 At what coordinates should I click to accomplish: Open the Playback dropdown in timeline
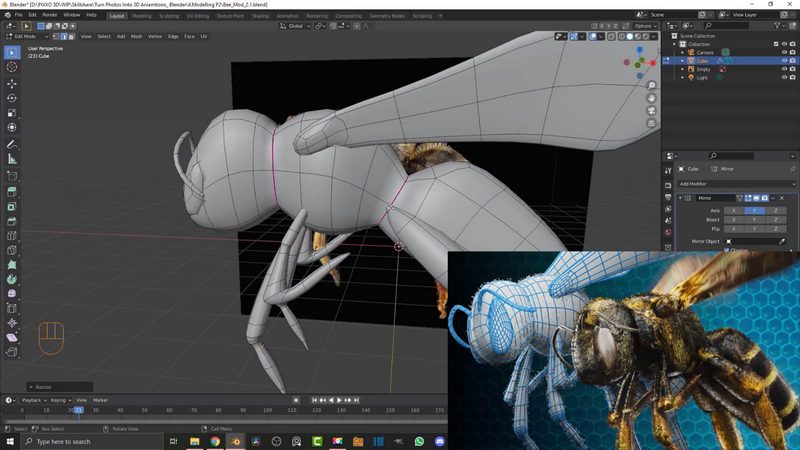click(x=34, y=400)
